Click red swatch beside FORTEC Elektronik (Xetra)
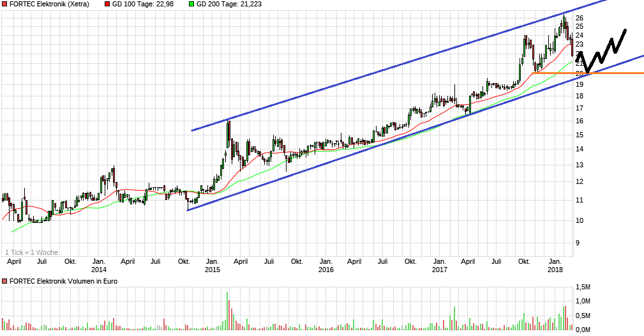This screenshot has height=336, width=644. tap(4, 4)
